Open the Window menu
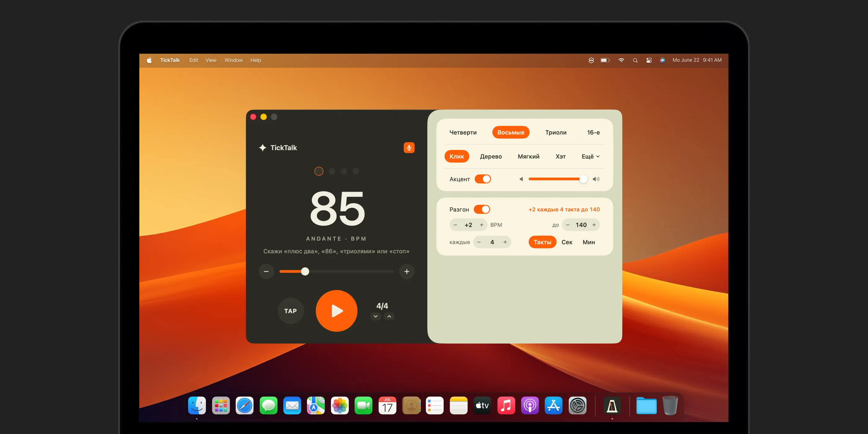This screenshot has height=434, width=868. coord(233,60)
